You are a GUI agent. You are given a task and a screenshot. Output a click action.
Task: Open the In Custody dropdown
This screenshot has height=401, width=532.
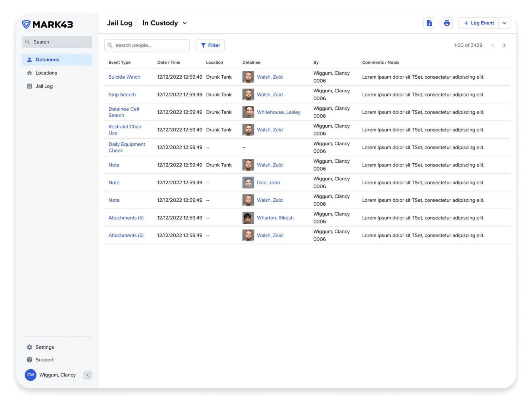tap(164, 23)
